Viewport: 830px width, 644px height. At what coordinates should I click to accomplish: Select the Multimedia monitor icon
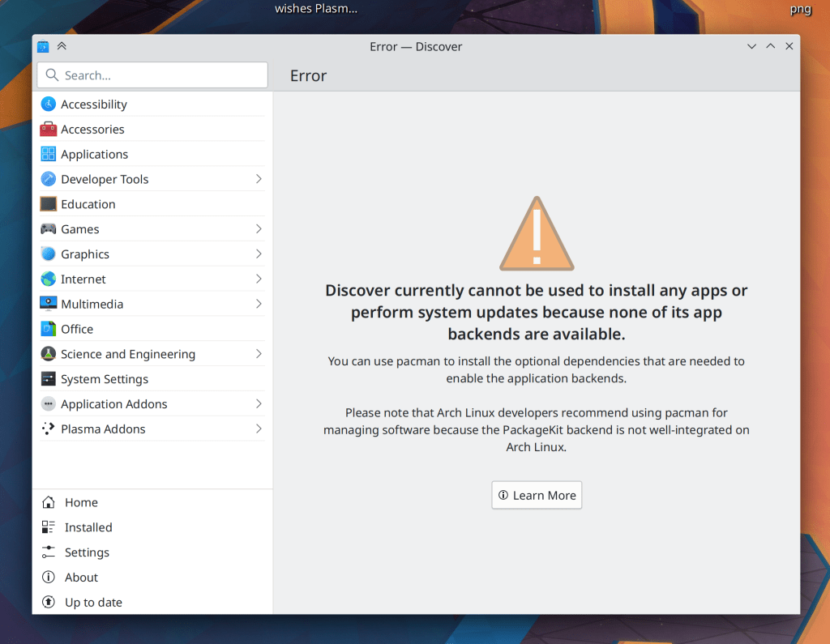(x=49, y=304)
